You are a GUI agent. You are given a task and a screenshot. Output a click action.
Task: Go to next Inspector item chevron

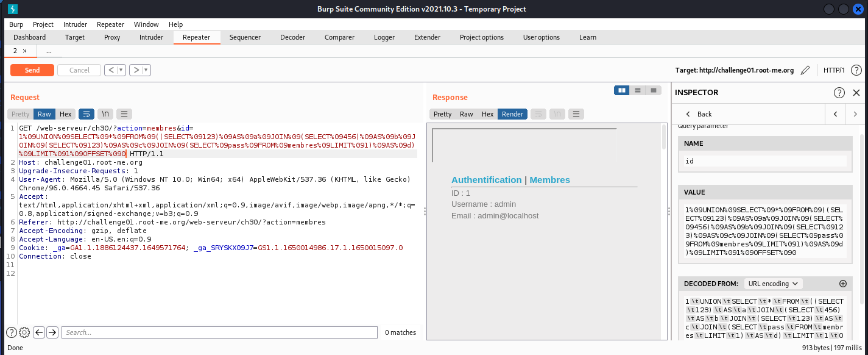(855, 114)
